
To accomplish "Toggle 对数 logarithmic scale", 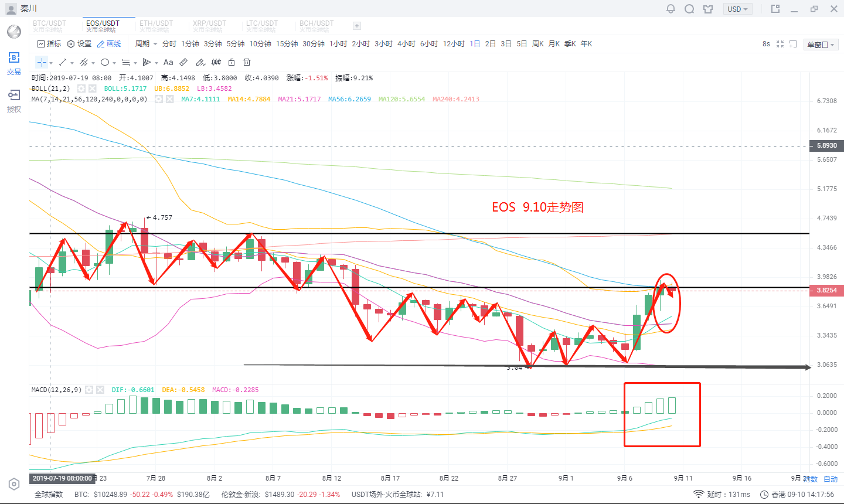I will tap(811, 479).
